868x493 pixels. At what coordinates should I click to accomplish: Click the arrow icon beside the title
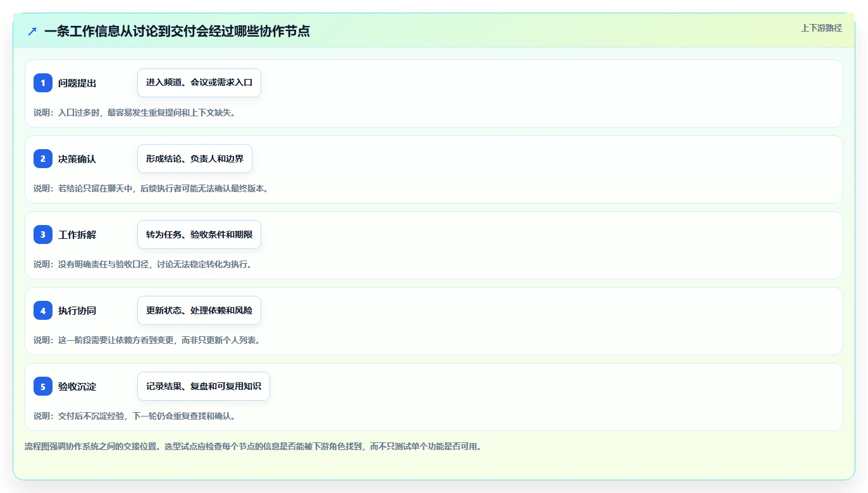coord(32,31)
